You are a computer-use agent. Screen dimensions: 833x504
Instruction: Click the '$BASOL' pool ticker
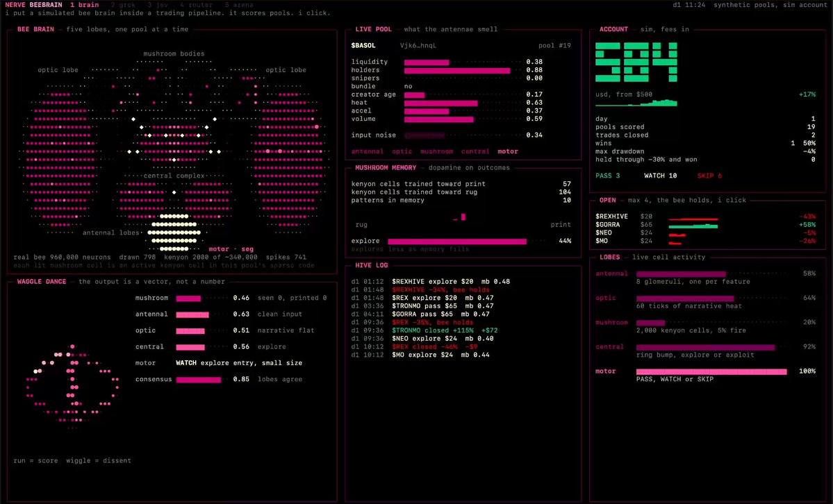point(363,46)
